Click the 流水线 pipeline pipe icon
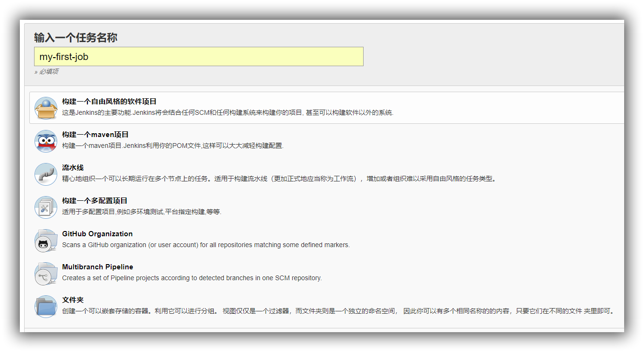The height and width of the screenshot is (352, 644). (46, 174)
